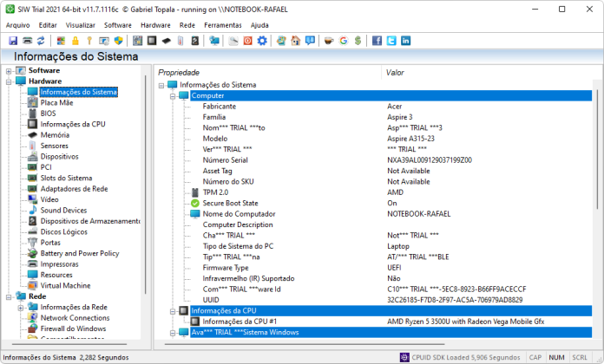
Task: Click the hard drive storage toolbar icon
Action: 195,41
